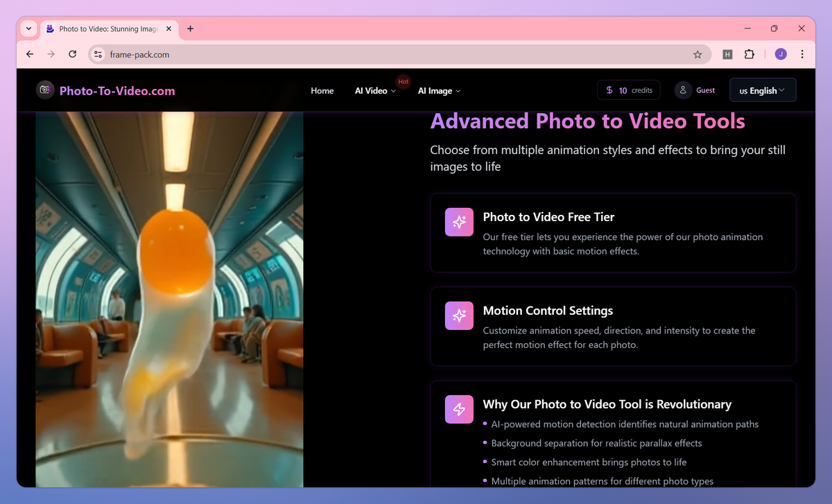832x504 pixels.
Task: Open the AI Video dropdown menu
Action: tap(375, 91)
